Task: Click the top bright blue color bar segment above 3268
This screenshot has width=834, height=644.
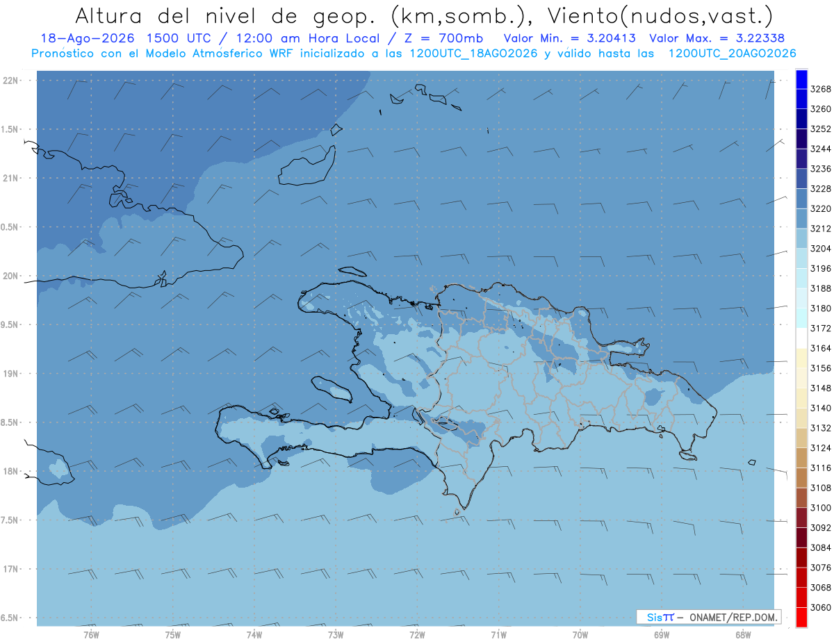Action: 801,79
